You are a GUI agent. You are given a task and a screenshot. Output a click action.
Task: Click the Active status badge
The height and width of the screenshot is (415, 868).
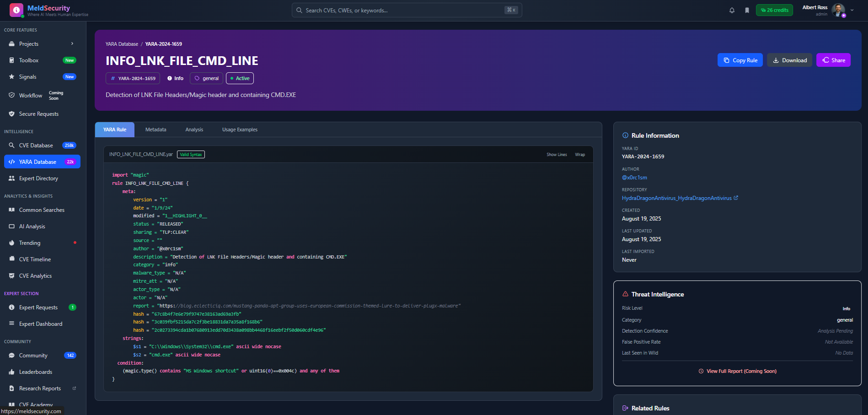click(x=240, y=78)
